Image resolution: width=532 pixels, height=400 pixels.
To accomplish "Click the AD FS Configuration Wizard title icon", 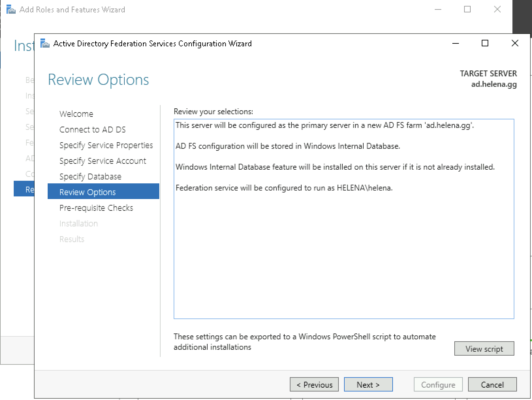I will [x=45, y=43].
